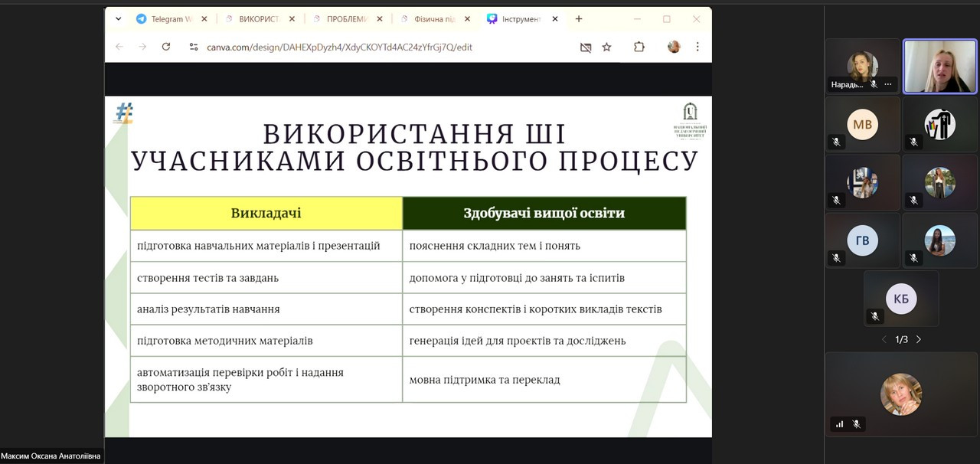This screenshot has width=980, height=464.
Task: Click the camera blocked icon in address bar
Action: [x=586, y=47]
